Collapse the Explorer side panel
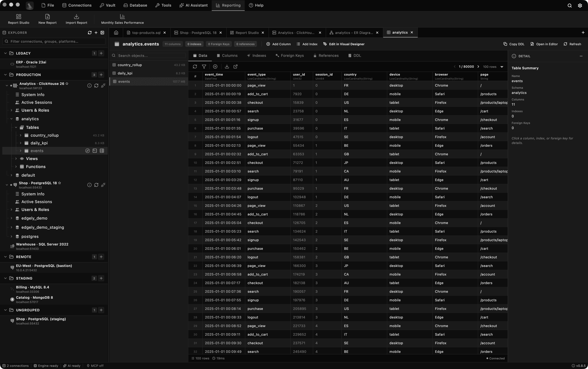588x369 pixels. [102, 33]
